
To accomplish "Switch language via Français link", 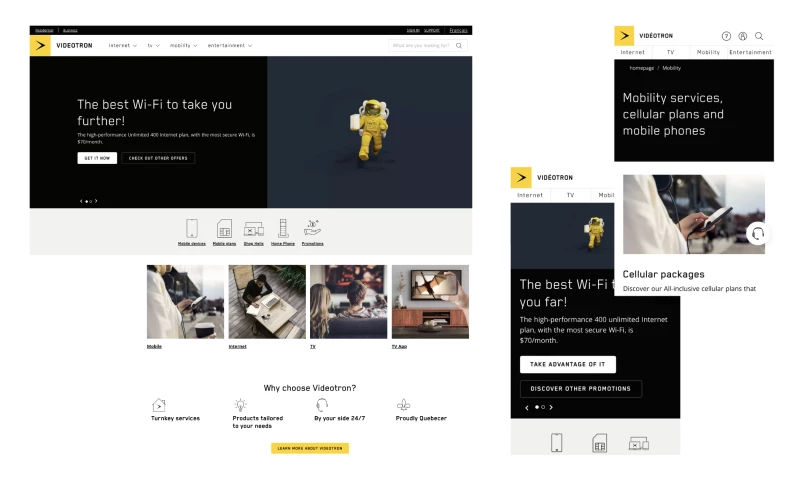I will tap(458, 30).
